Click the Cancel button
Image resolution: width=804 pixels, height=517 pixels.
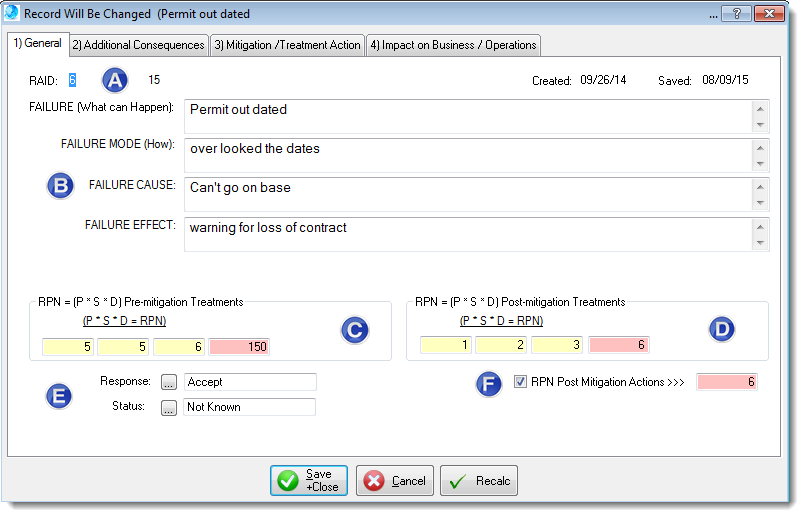pyautogui.click(x=395, y=481)
